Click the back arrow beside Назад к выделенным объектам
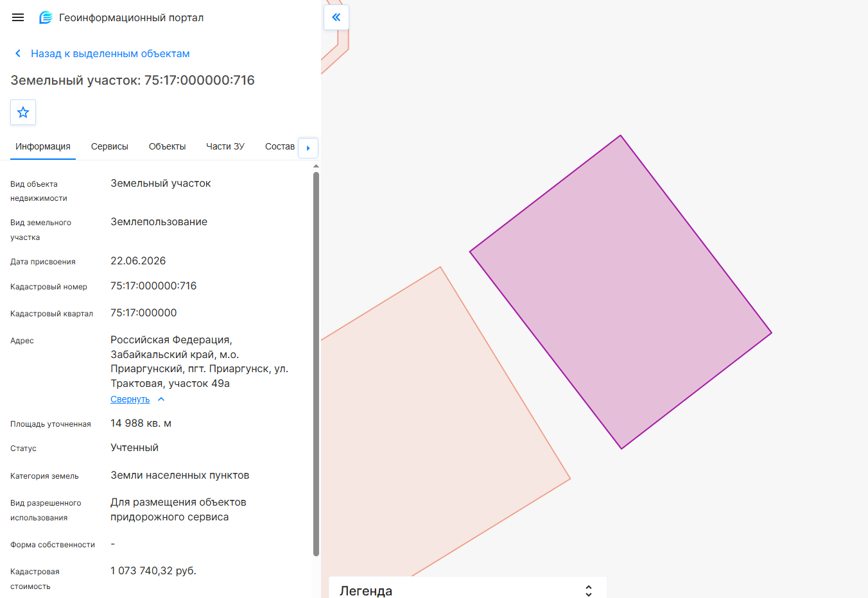 click(18, 53)
